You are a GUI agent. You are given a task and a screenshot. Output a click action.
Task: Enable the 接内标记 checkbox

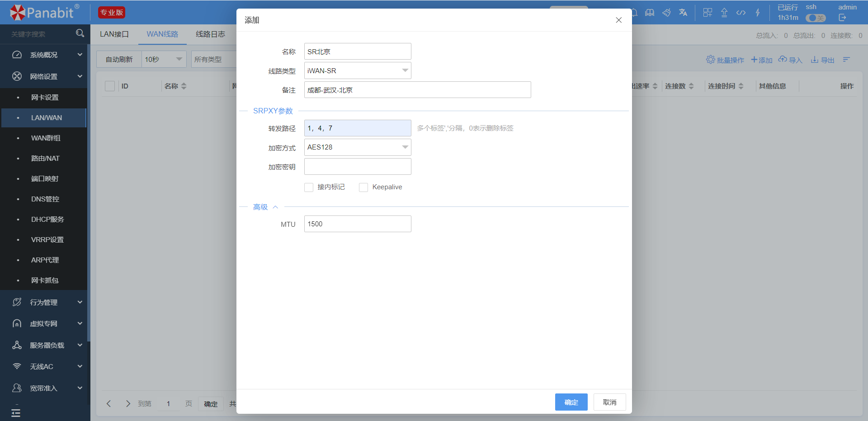(x=309, y=187)
